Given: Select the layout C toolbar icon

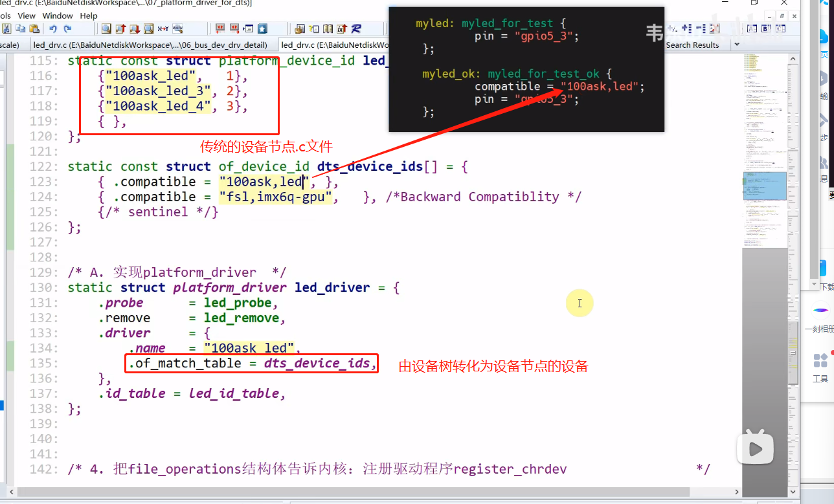Looking at the screenshot, I should coord(780,28).
